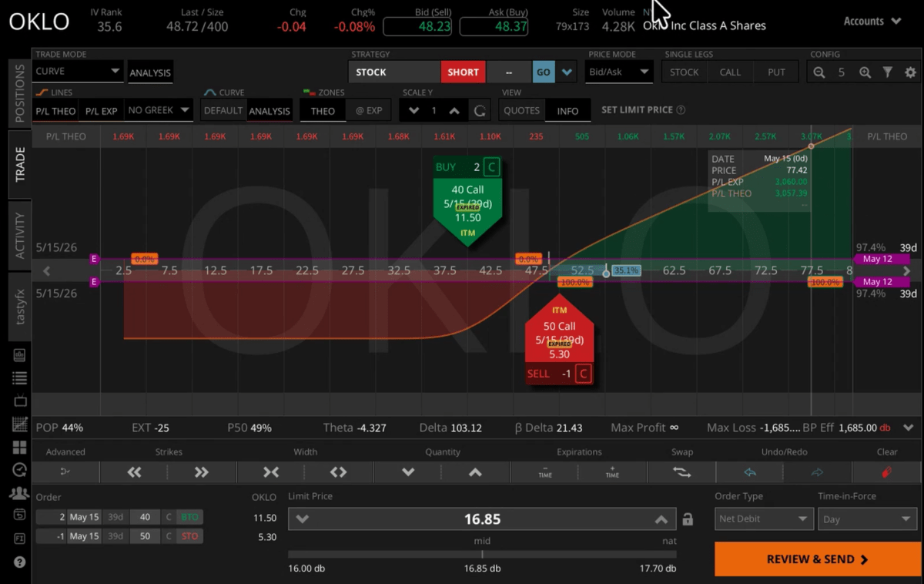Open the Accounts dropdown
Viewport: 924px width, 584px height.
coord(872,22)
